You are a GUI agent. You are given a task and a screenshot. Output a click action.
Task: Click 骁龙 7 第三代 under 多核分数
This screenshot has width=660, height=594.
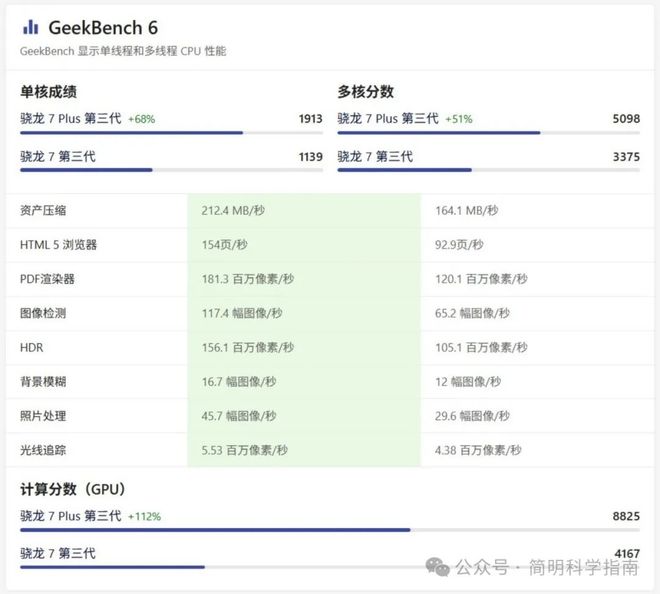375,156
